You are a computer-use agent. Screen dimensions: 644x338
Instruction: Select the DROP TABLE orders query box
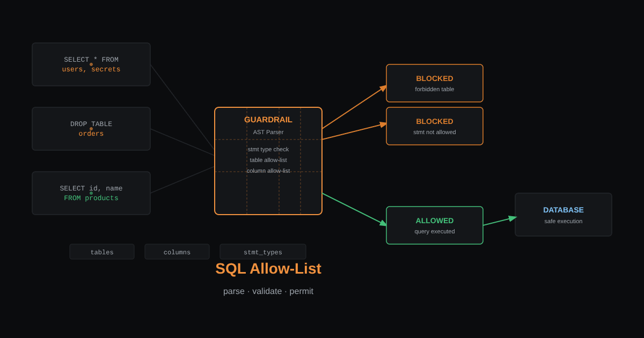pyautogui.click(x=91, y=129)
